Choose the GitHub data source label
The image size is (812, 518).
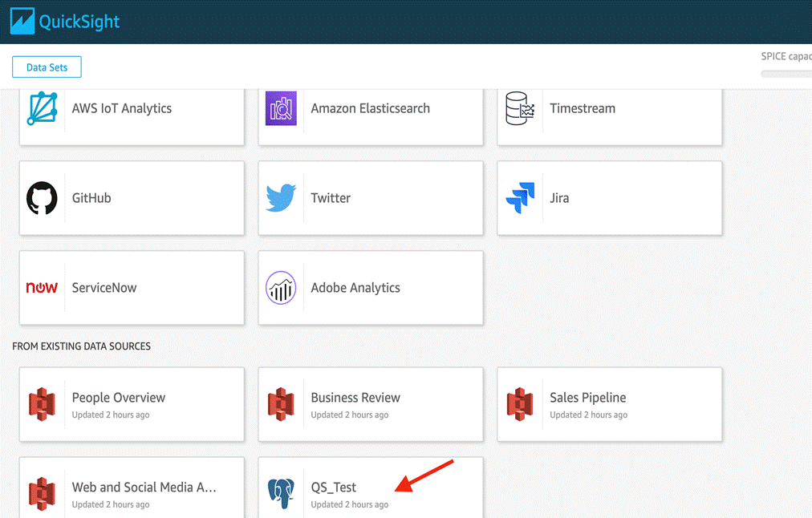tap(91, 198)
